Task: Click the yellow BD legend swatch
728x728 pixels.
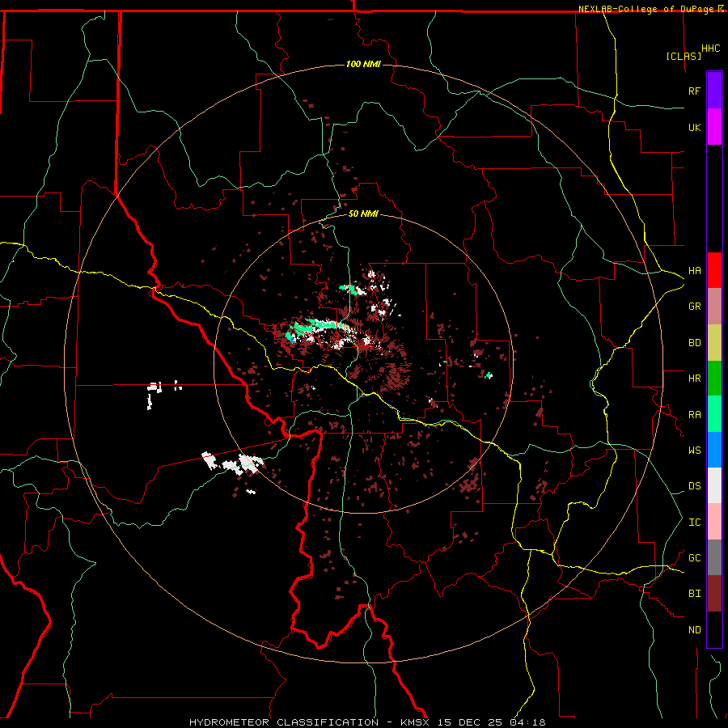Action: (714, 342)
